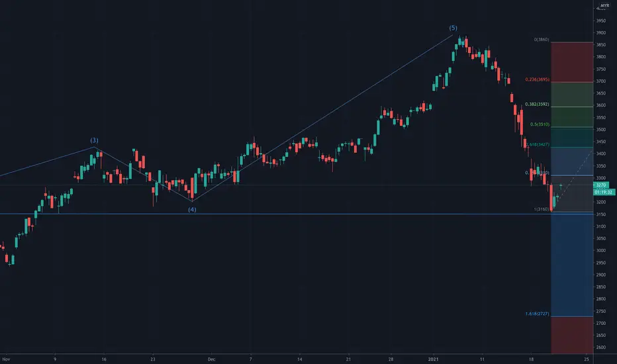Viewport: 617px width, 364px height.
Task: Click the 3700 price axis label
Action: pyautogui.click(x=601, y=81)
